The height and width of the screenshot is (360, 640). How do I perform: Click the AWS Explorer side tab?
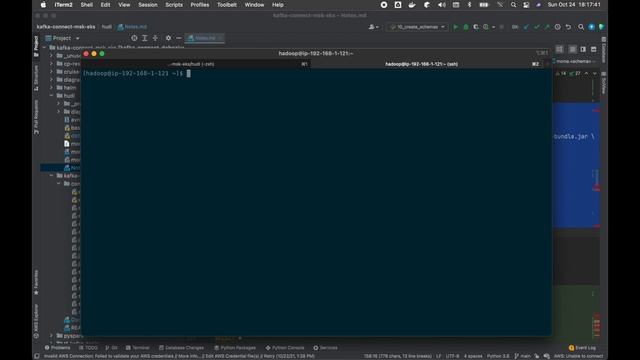coord(36,321)
